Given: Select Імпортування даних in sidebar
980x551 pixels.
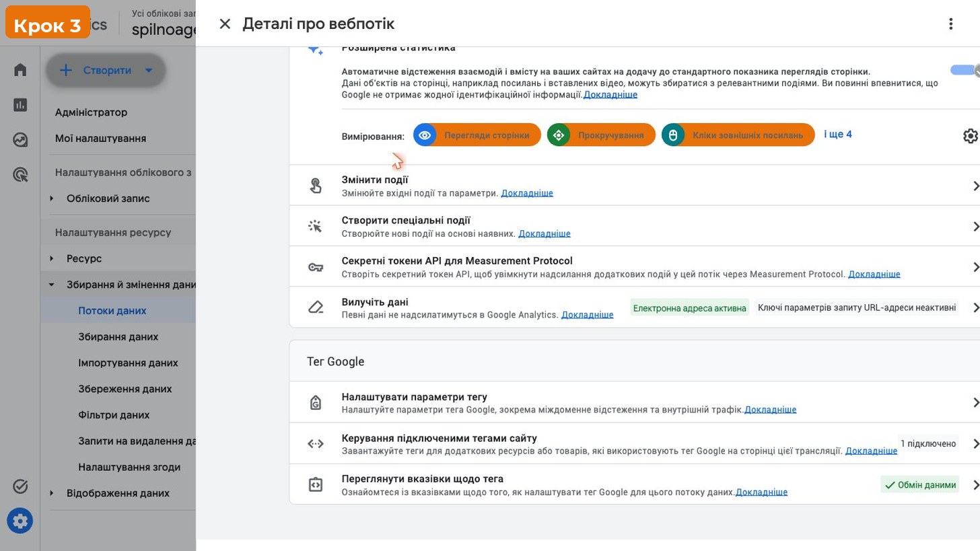Looking at the screenshot, I should point(128,363).
